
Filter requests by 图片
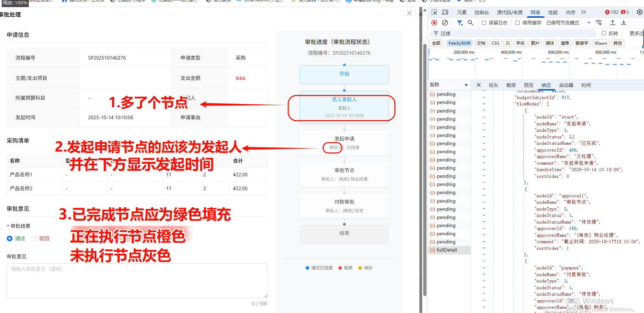tap(535, 43)
